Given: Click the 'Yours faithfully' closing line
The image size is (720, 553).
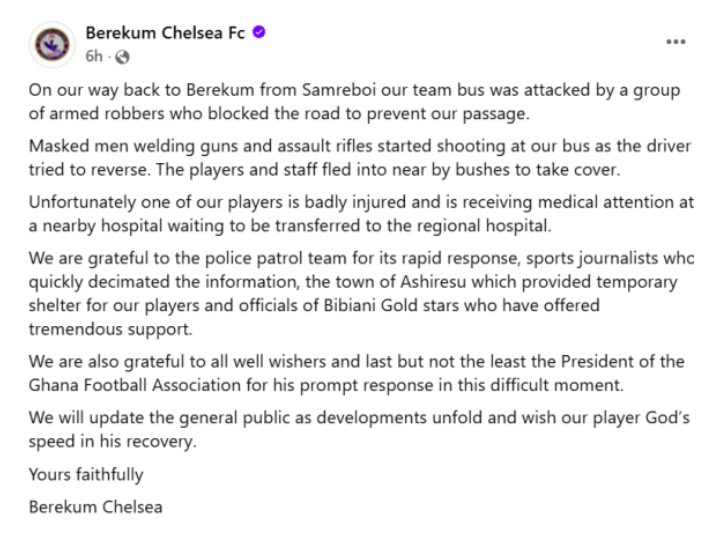Looking at the screenshot, I should point(86,474).
